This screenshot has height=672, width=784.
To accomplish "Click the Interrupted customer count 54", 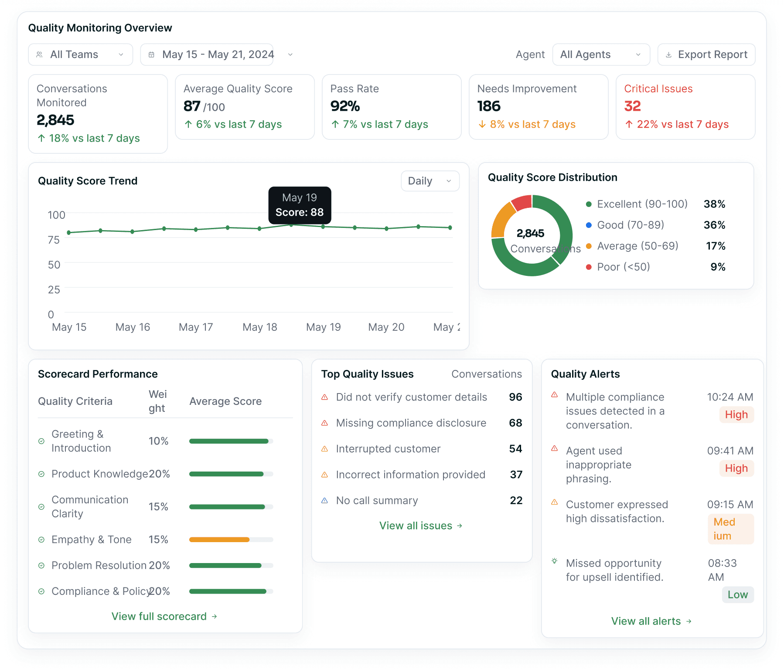I will point(515,449).
